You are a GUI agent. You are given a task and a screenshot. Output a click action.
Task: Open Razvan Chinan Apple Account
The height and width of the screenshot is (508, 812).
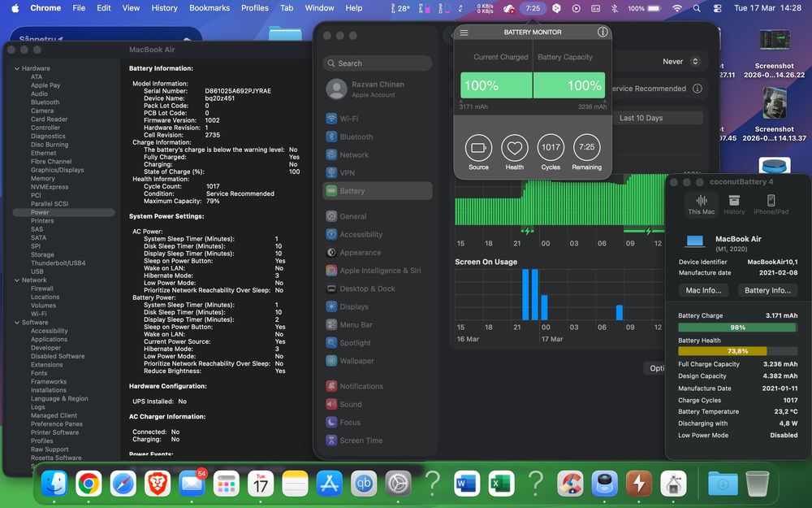377,89
